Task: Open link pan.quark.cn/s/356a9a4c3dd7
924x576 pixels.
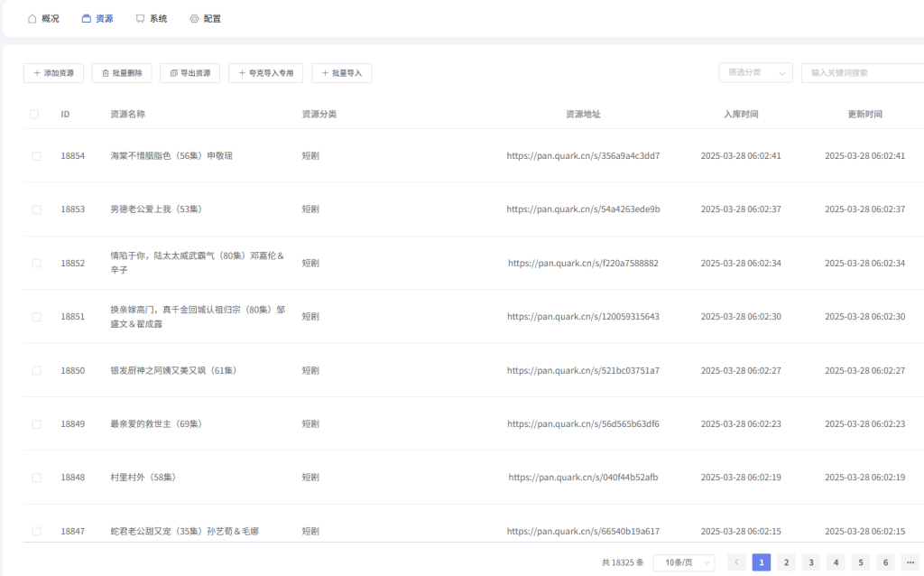Action: 583,156
